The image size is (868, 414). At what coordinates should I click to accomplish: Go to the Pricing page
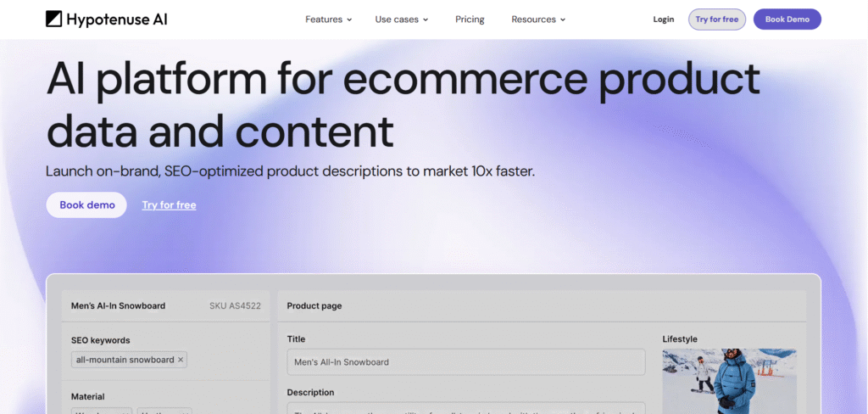click(470, 20)
